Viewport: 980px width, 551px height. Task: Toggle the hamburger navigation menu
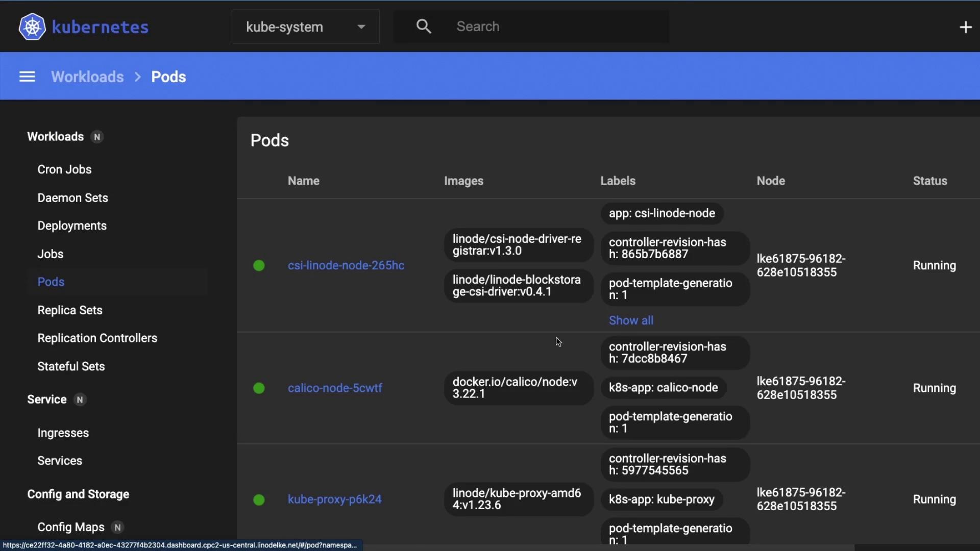coord(27,77)
